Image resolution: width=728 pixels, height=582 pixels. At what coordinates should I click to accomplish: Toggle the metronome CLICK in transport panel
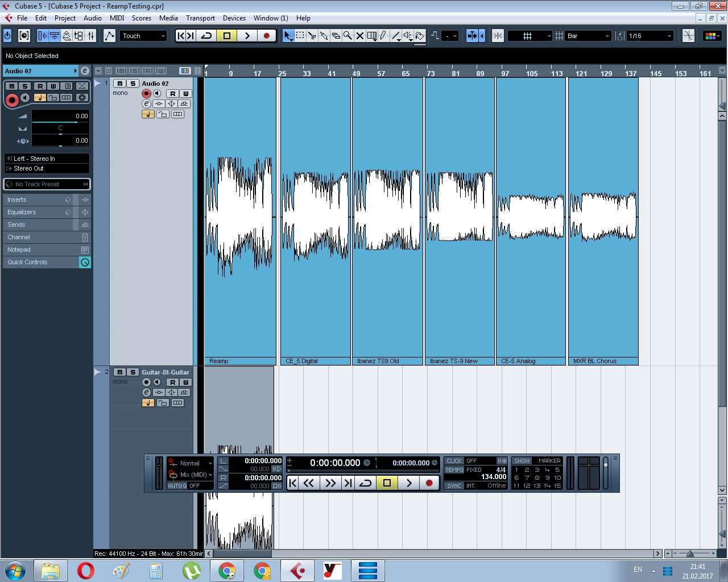pyautogui.click(x=454, y=461)
